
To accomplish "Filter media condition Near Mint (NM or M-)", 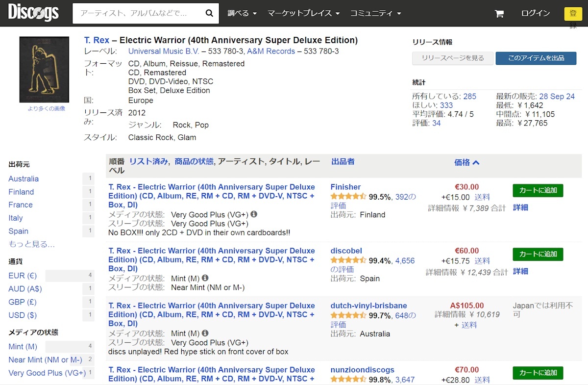I will tap(45, 359).
